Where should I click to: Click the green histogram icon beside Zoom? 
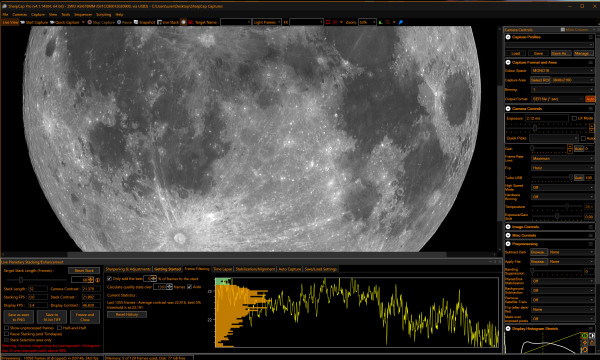[380, 22]
